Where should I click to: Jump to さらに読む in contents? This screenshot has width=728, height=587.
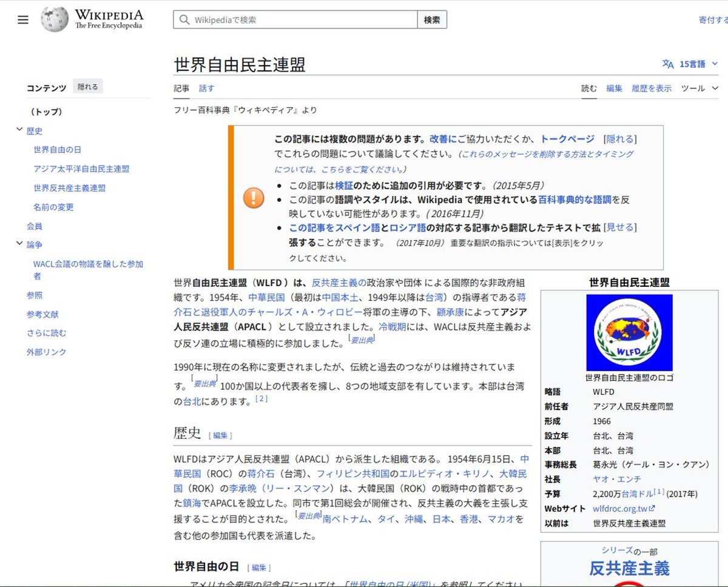point(46,333)
